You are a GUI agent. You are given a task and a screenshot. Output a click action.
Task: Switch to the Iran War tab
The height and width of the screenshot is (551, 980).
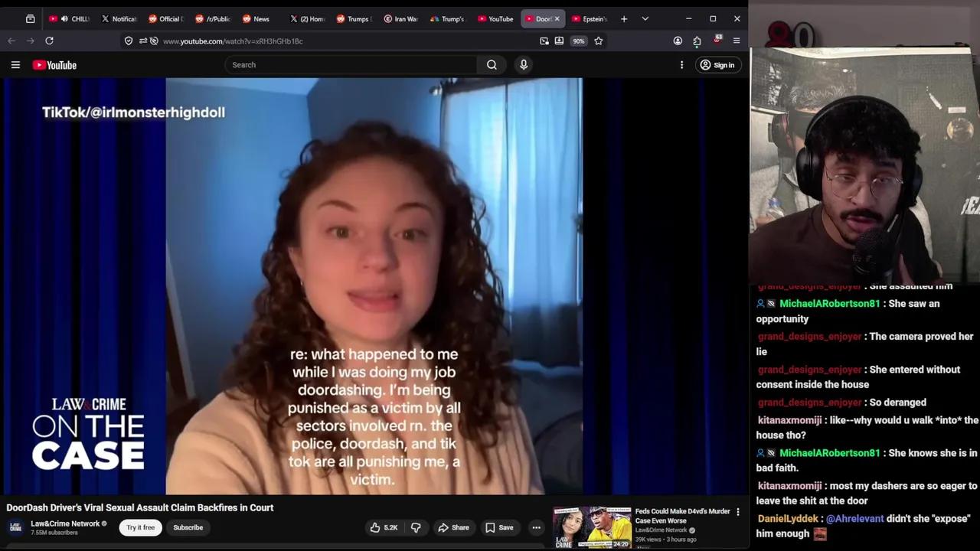pos(401,18)
